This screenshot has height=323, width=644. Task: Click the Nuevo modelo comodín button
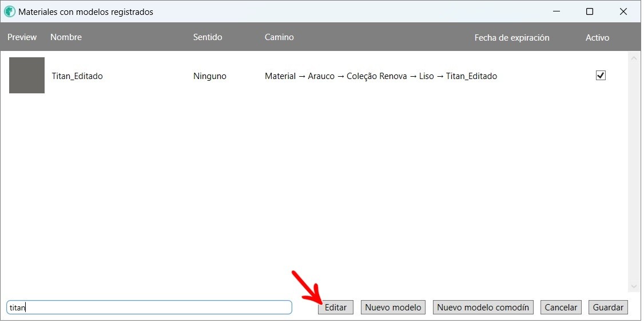[x=483, y=308]
